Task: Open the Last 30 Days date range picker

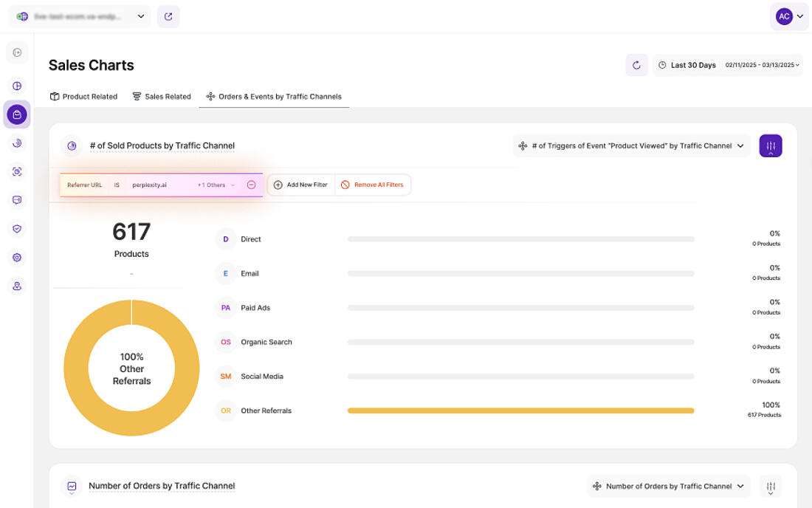Action: [x=728, y=65]
